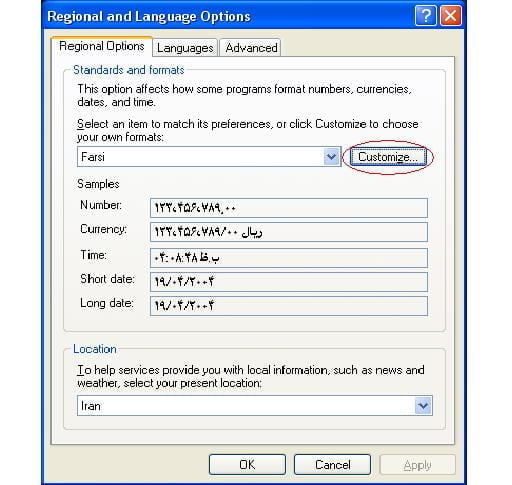The width and height of the screenshot is (512, 485).
Task: Expand the Iran location dropdown arrow
Action: [423, 406]
